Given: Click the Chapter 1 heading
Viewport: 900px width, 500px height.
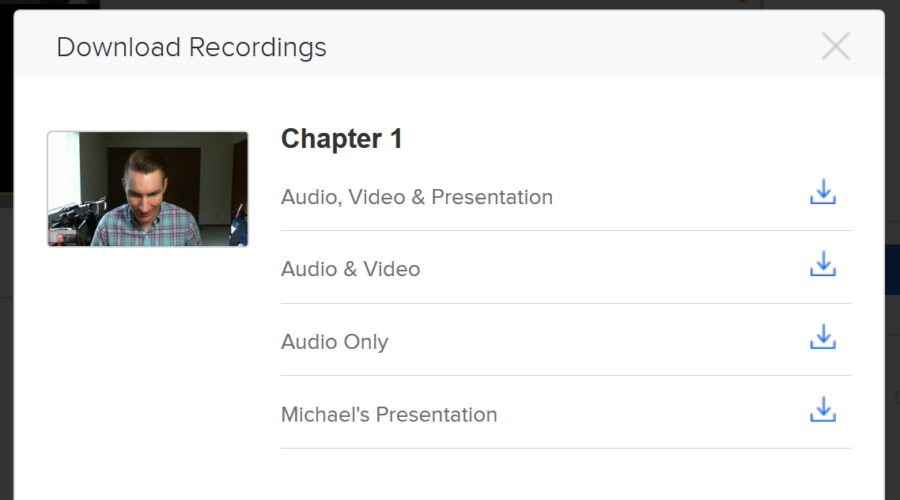Looking at the screenshot, I should point(342,139).
